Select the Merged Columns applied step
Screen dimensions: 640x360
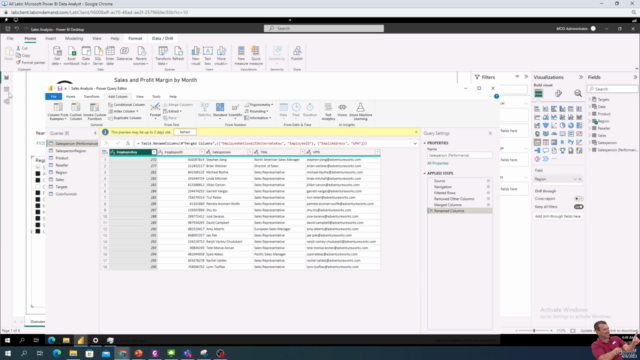pos(448,205)
